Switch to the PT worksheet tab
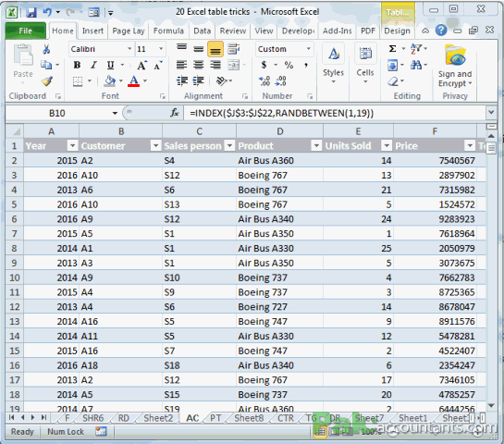 coord(215,418)
